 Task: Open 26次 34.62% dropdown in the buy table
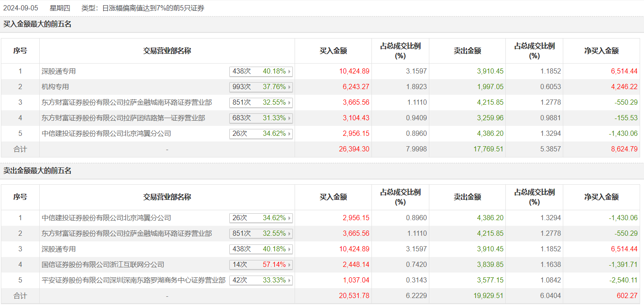(x=261, y=134)
